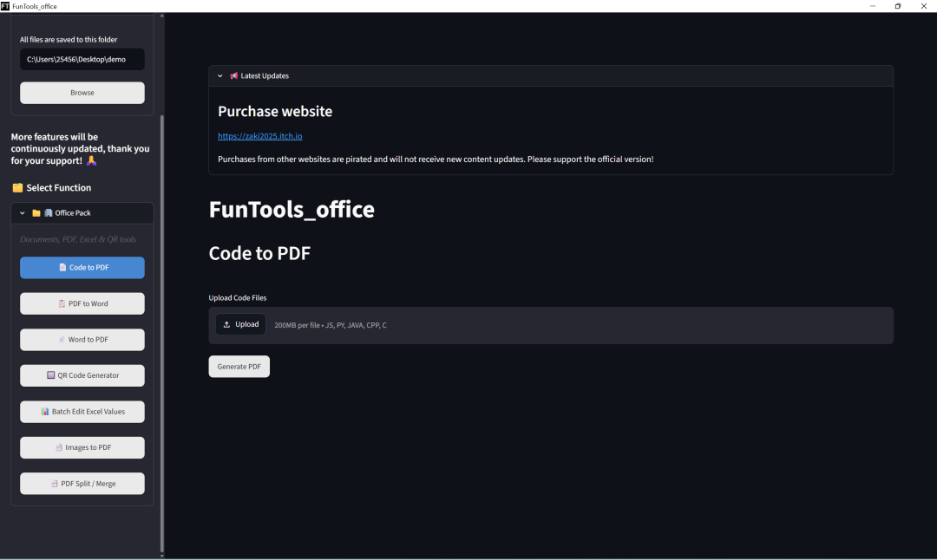This screenshot has height=560, width=937.
Task: Click the FunTools_office main heading
Action: click(x=292, y=210)
